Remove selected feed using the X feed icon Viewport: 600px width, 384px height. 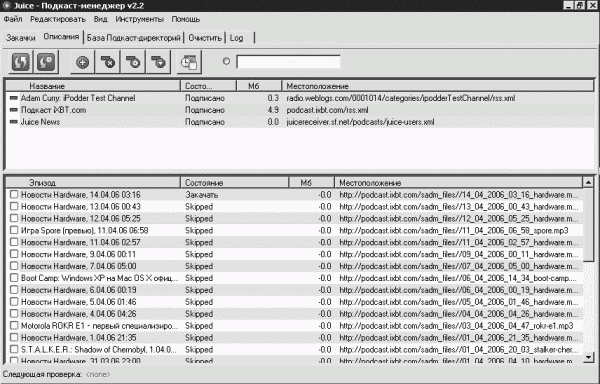(108, 62)
